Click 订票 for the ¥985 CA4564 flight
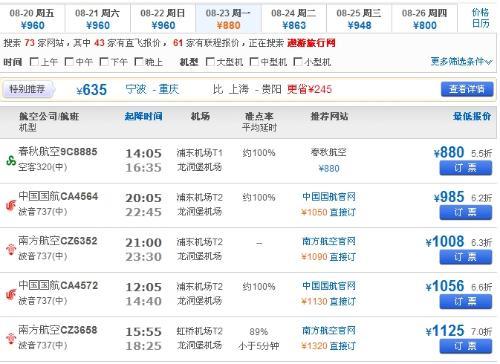This screenshot has width=500, height=364. pos(466,212)
